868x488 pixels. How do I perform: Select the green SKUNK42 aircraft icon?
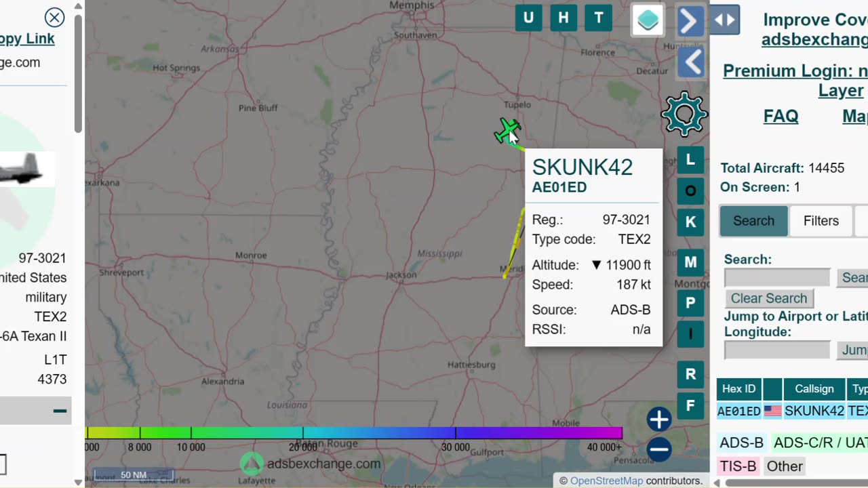507,131
